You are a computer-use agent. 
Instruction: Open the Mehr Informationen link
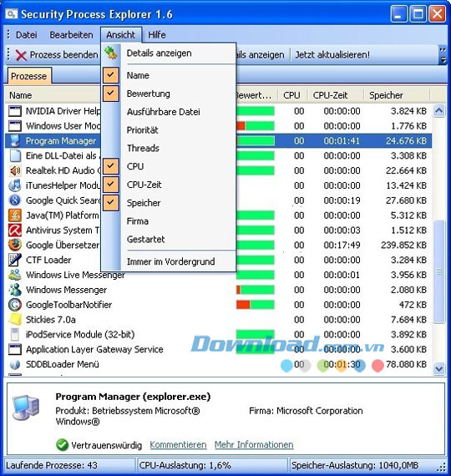[254, 445]
